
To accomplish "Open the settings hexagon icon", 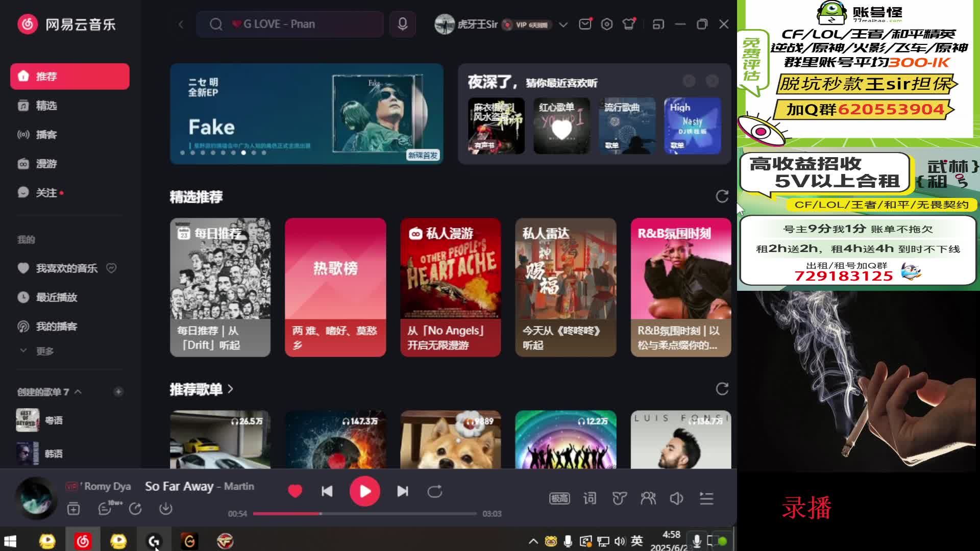I will pos(607,24).
